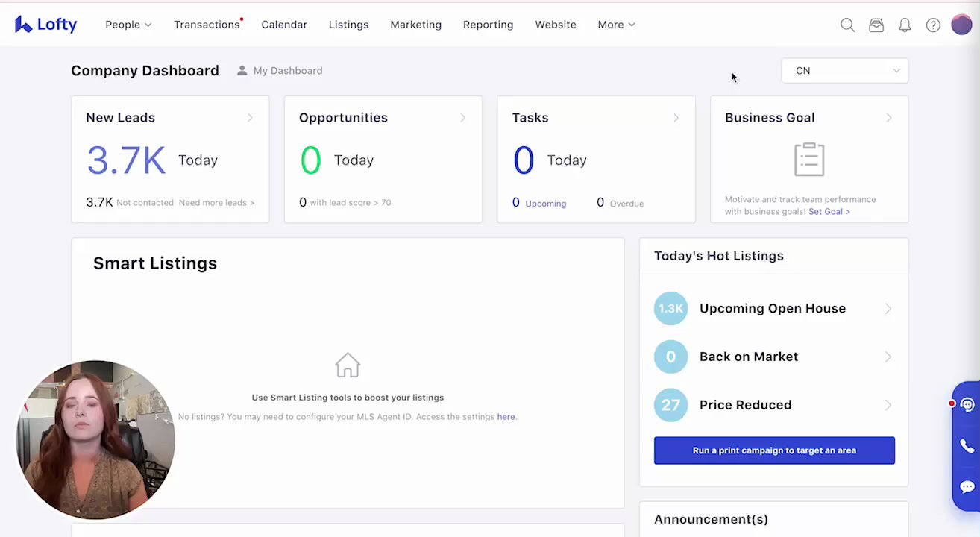Image resolution: width=980 pixels, height=537 pixels.
Task: Expand the Upcoming Open House row
Action: point(773,309)
